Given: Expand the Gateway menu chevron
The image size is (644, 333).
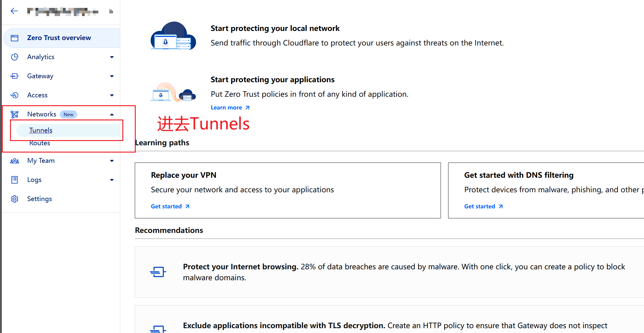Looking at the screenshot, I should click(112, 76).
